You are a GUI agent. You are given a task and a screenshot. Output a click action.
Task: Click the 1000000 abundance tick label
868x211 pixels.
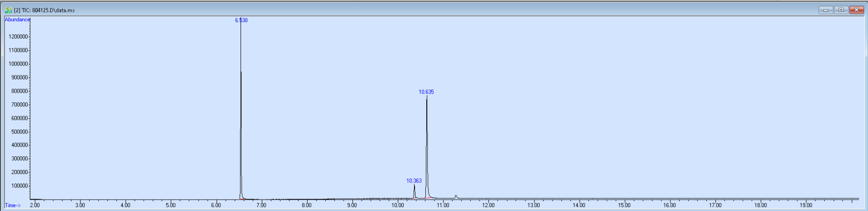click(x=18, y=64)
